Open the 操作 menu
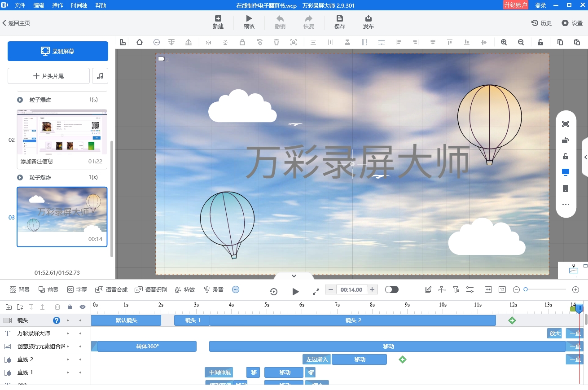 coord(57,5)
